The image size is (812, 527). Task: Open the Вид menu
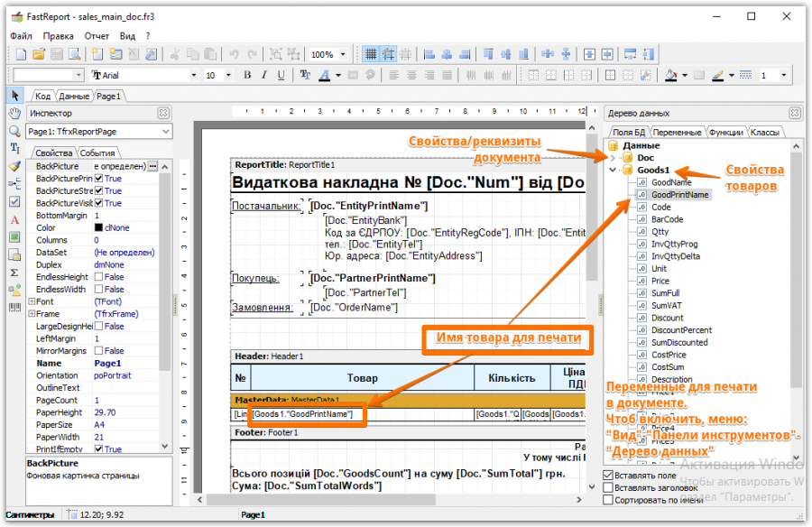coord(127,36)
